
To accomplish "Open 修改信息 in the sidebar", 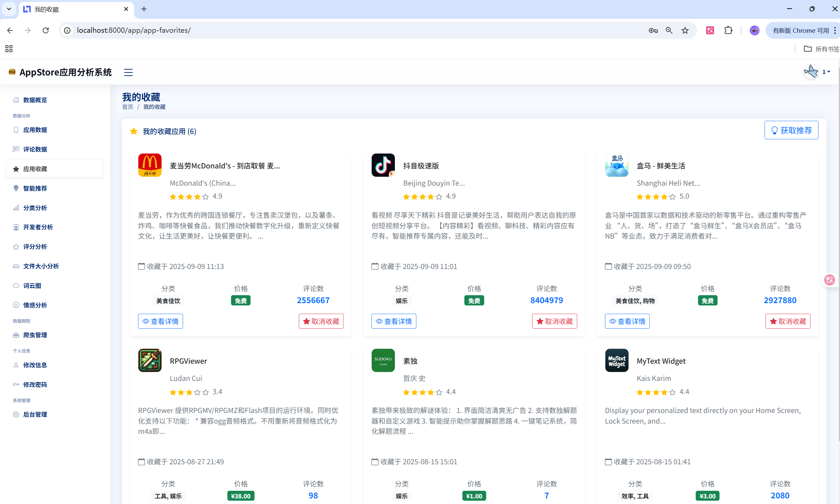I will [x=54, y=365].
